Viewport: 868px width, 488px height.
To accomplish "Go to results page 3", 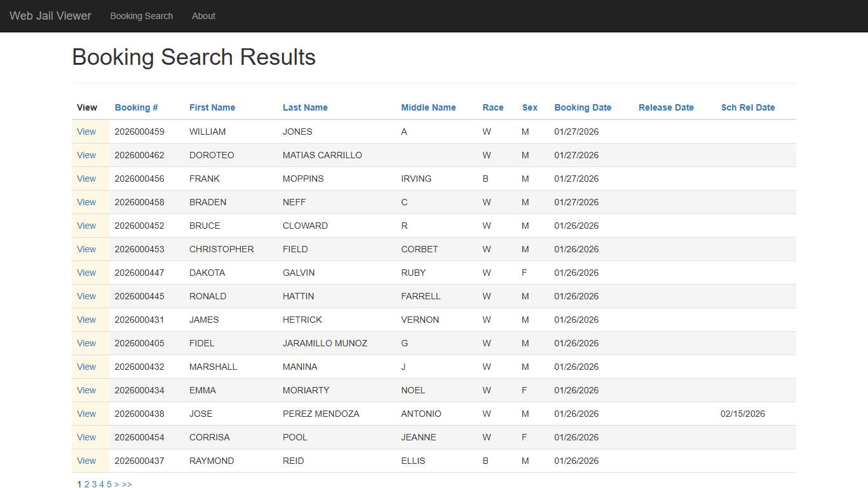I will (94, 484).
